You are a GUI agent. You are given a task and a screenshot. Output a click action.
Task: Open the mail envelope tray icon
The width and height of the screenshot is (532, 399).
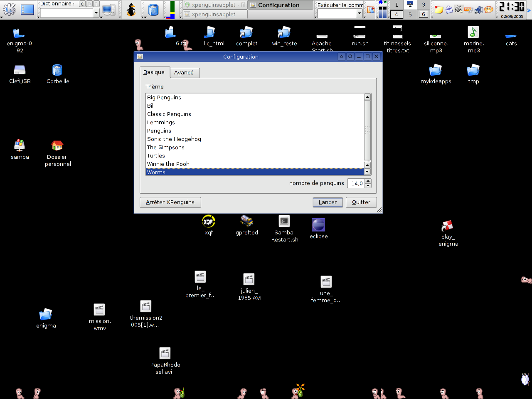pyautogui.click(x=449, y=9)
